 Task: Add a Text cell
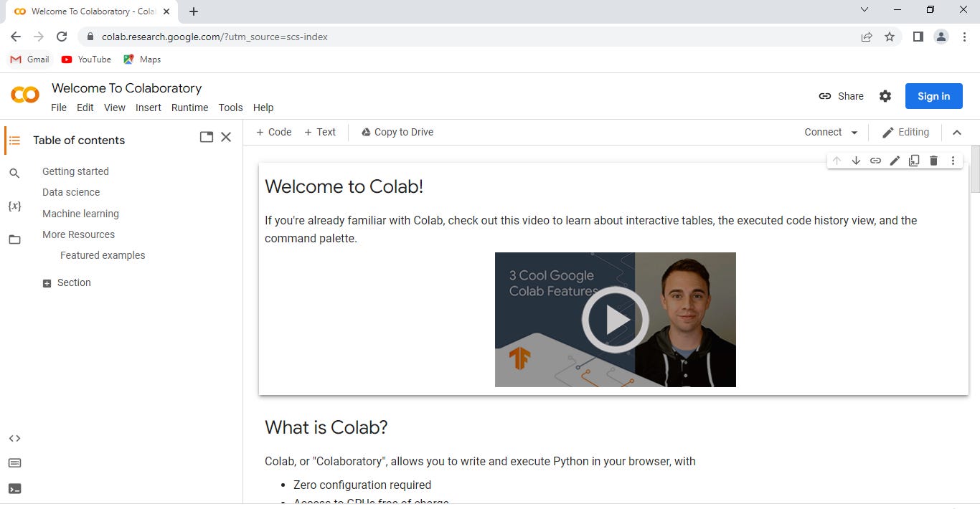pos(320,132)
